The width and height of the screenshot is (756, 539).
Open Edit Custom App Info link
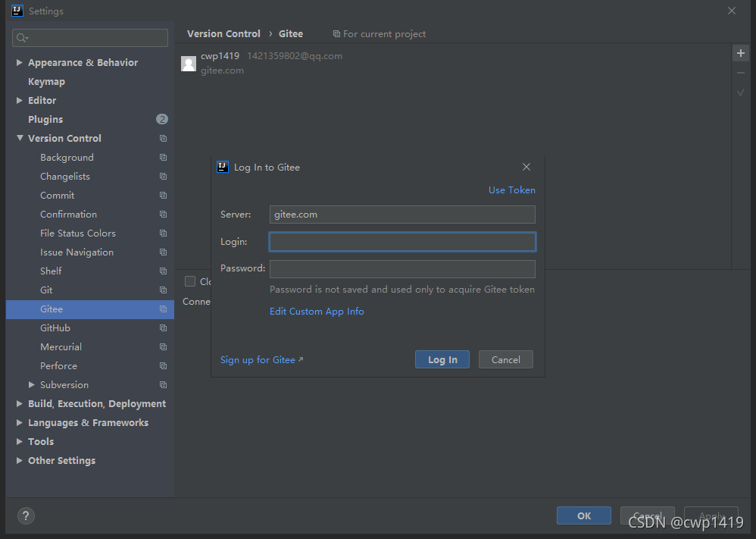point(317,312)
